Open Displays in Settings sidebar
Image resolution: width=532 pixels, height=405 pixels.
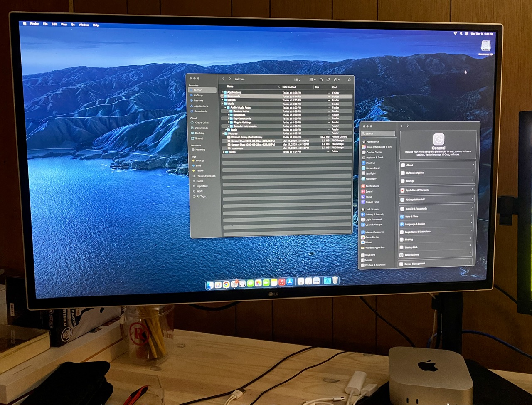(x=369, y=163)
